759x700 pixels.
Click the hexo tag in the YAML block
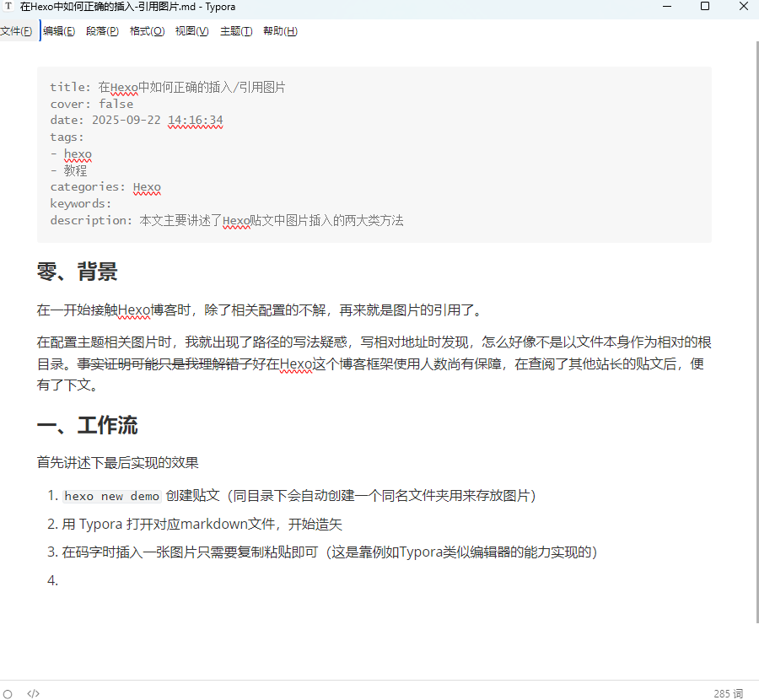coord(78,153)
